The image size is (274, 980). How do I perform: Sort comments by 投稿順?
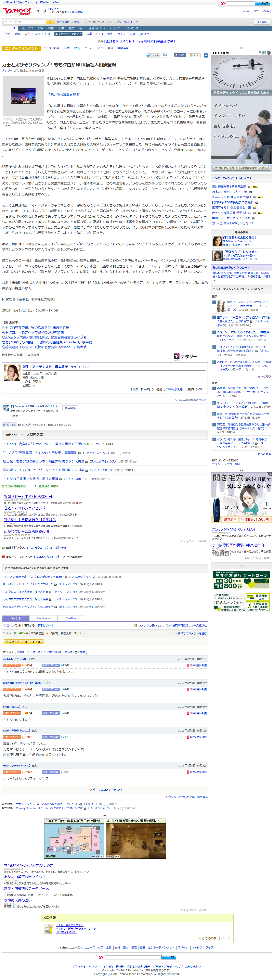click(x=20, y=652)
